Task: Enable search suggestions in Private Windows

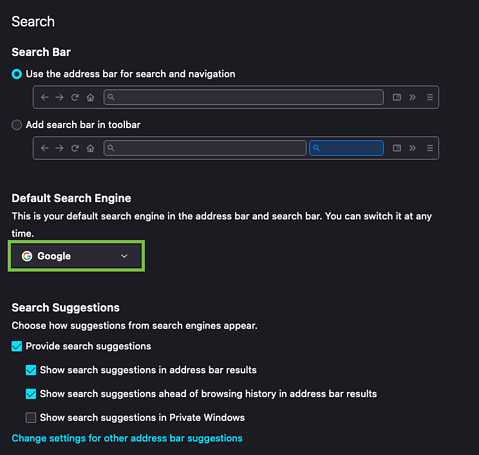Action: click(31, 418)
